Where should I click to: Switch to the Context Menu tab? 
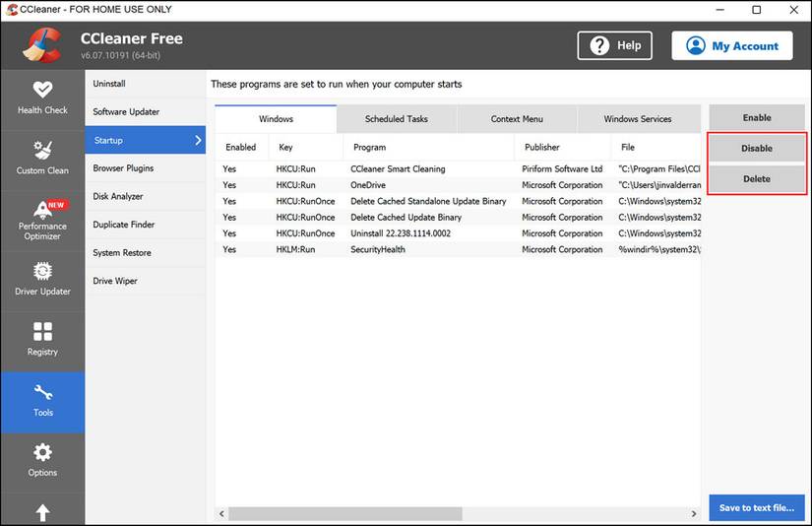tap(517, 119)
